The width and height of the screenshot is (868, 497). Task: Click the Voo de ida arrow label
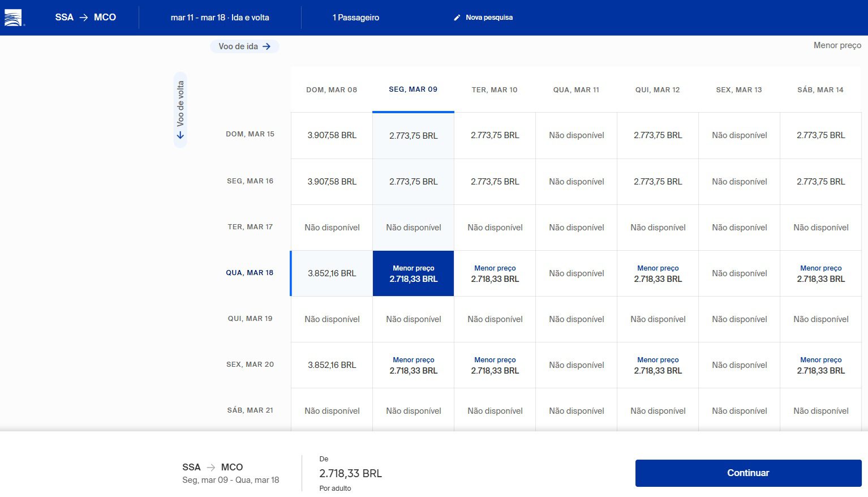click(244, 46)
